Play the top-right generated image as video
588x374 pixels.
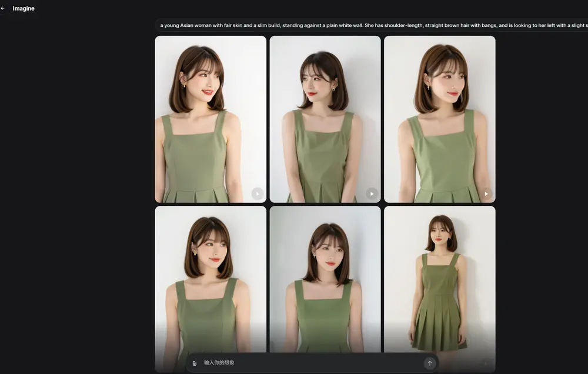tap(486, 193)
